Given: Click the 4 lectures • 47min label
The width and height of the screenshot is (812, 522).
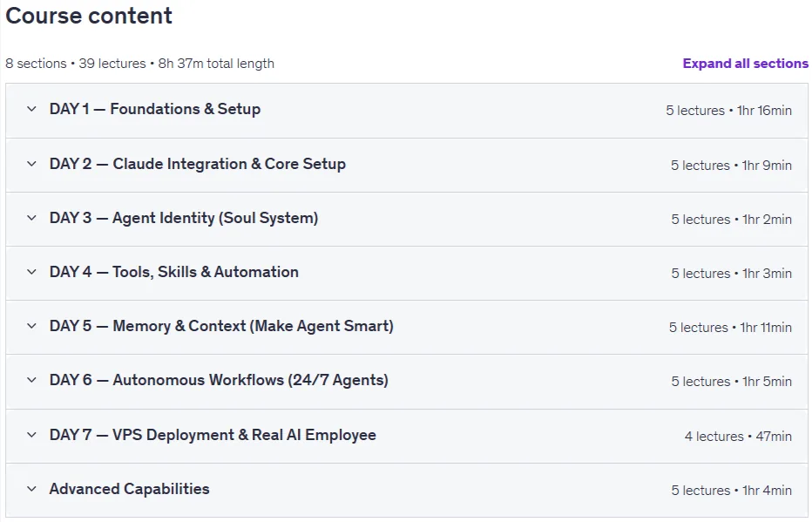Looking at the screenshot, I should [738, 437].
